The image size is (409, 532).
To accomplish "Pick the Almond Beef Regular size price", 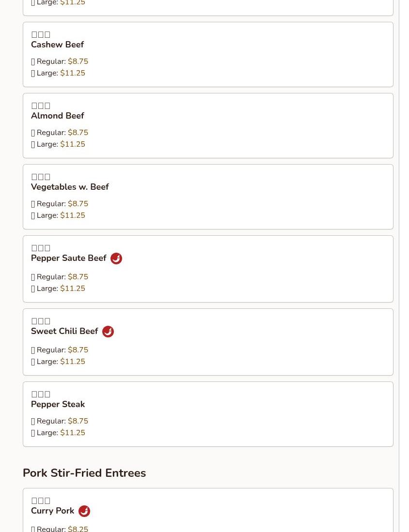I will click(78, 133).
